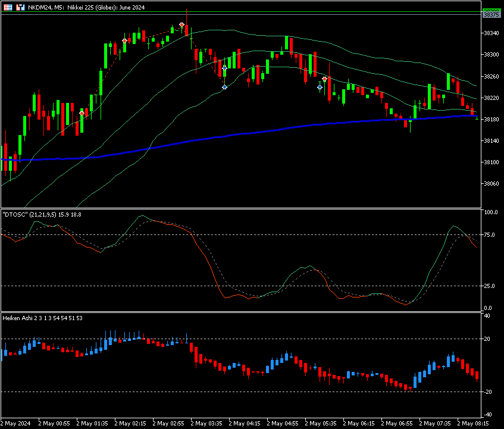Screen dimensions: 504x429
Task: Click the "DTOSC" (21,21,9,5) indicator label
Action: click(x=42, y=214)
